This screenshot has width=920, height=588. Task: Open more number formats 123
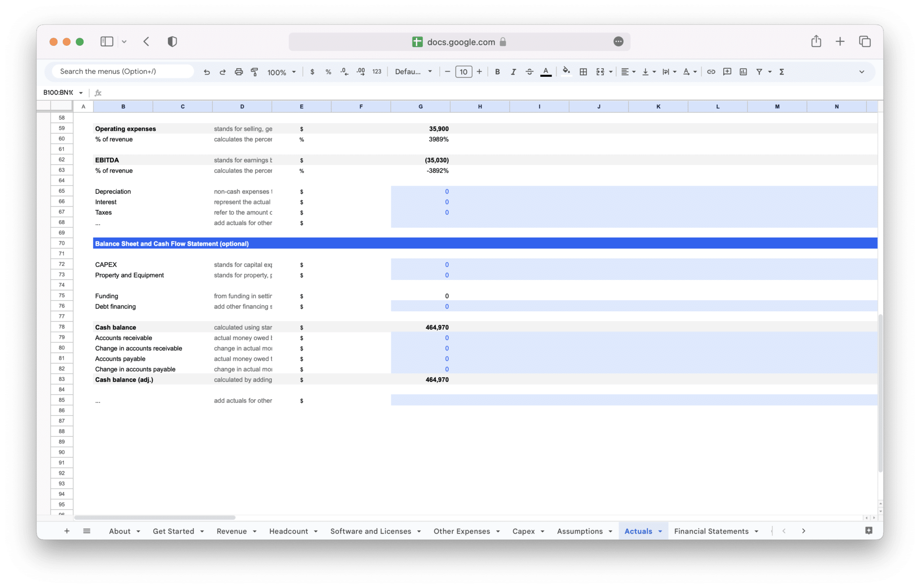tap(377, 72)
